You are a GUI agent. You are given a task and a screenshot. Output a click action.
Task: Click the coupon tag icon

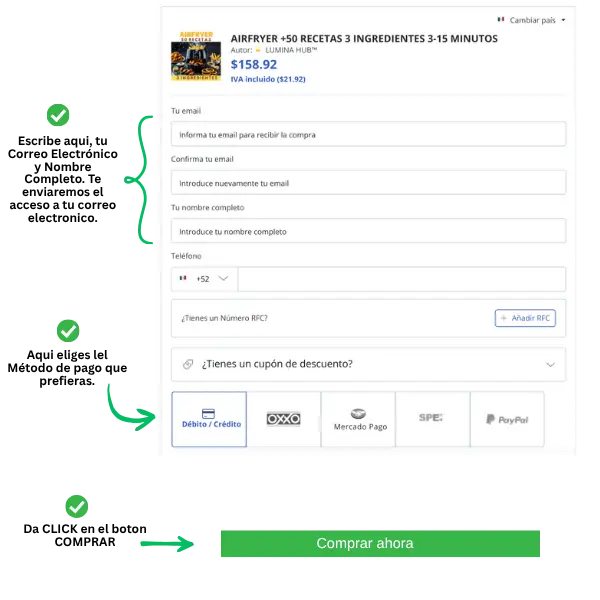(x=188, y=364)
